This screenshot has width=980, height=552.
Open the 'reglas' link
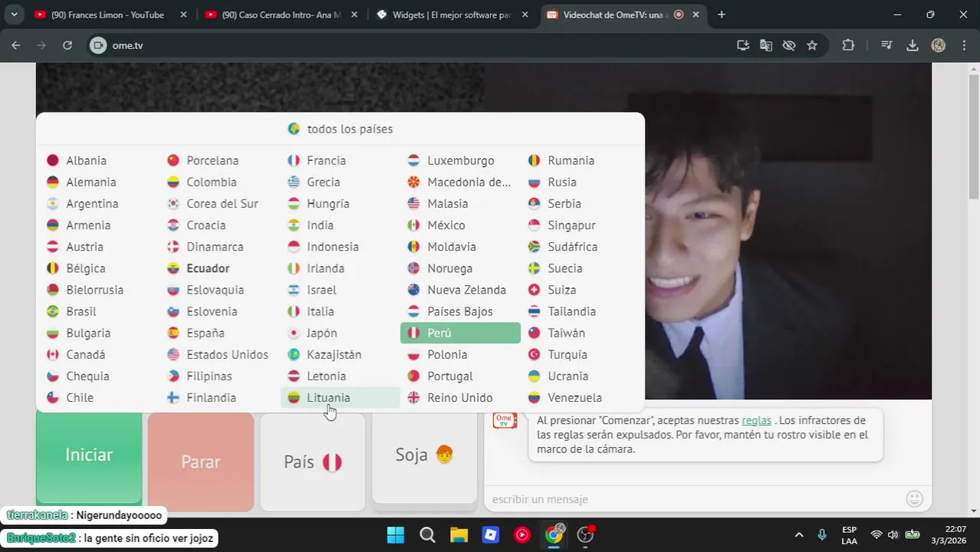756,420
